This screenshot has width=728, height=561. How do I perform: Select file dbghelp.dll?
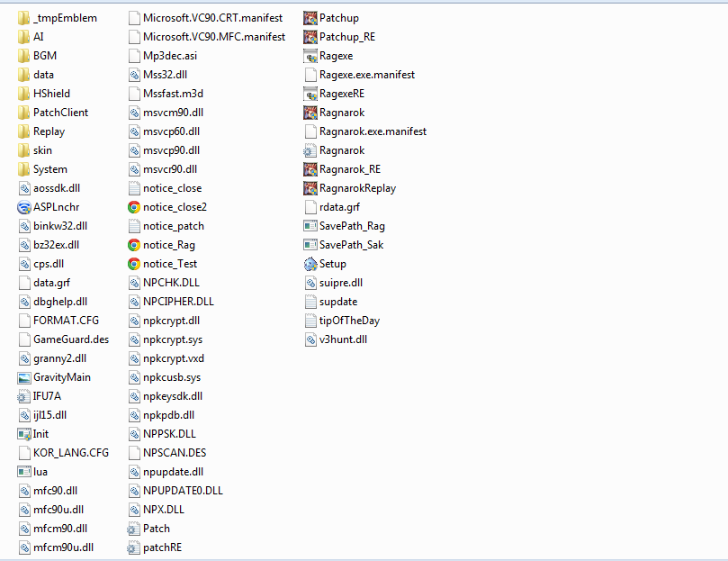click(x=53, y=302)
